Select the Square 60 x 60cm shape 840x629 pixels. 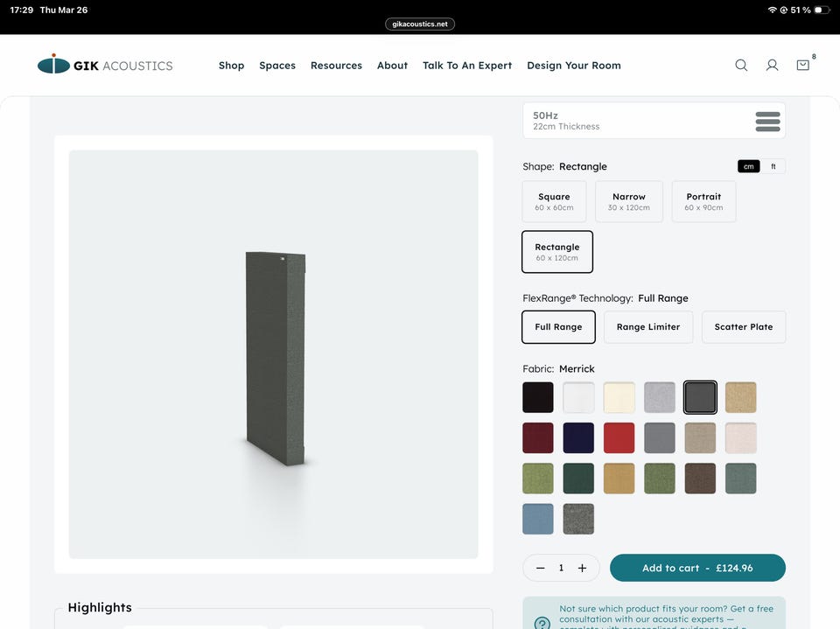pyautogui.click(x=554, y=201)
